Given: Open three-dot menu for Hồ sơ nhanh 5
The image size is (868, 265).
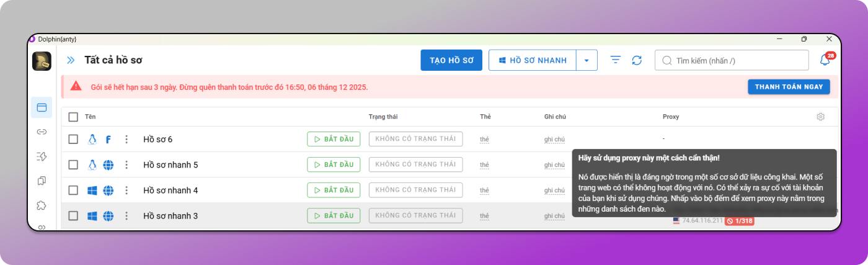Looking at the screenshot, I should click(126, 165).
